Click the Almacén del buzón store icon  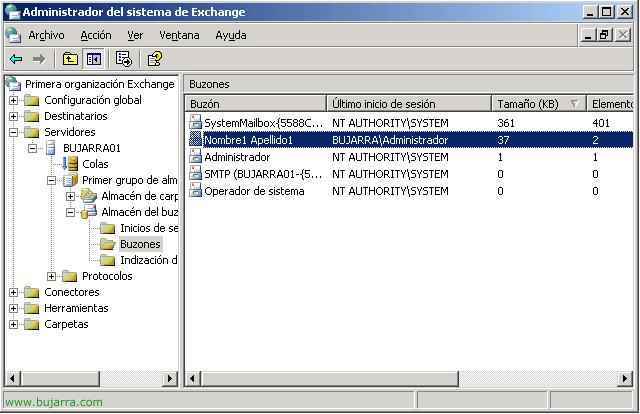point(89,212)
